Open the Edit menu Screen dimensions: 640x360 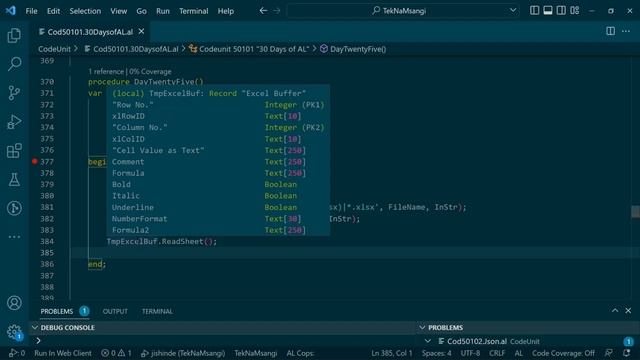(53, 11)
